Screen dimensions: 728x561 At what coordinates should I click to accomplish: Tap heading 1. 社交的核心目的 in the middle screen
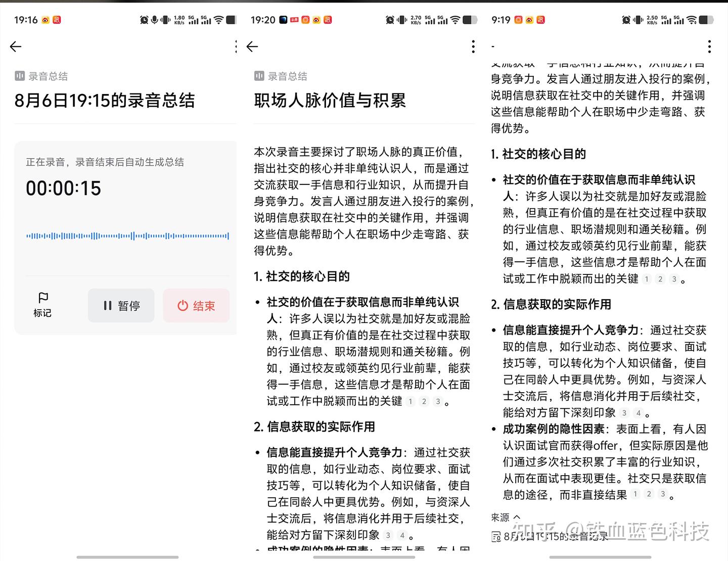tap(302, 276)
